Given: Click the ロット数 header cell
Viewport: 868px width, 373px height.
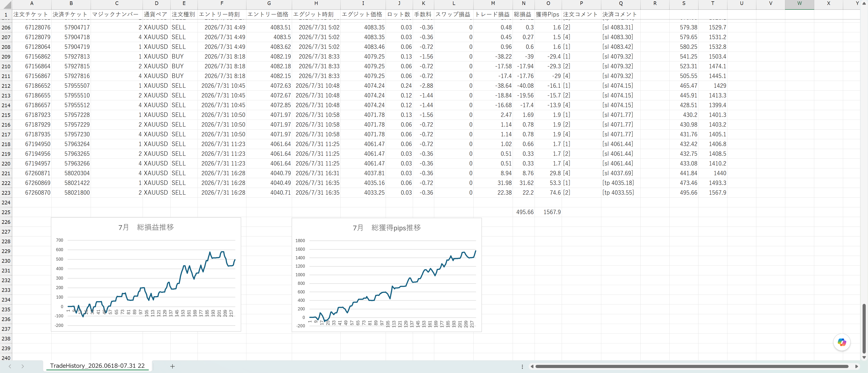Looking at the screenshot, I should [399, 14].
